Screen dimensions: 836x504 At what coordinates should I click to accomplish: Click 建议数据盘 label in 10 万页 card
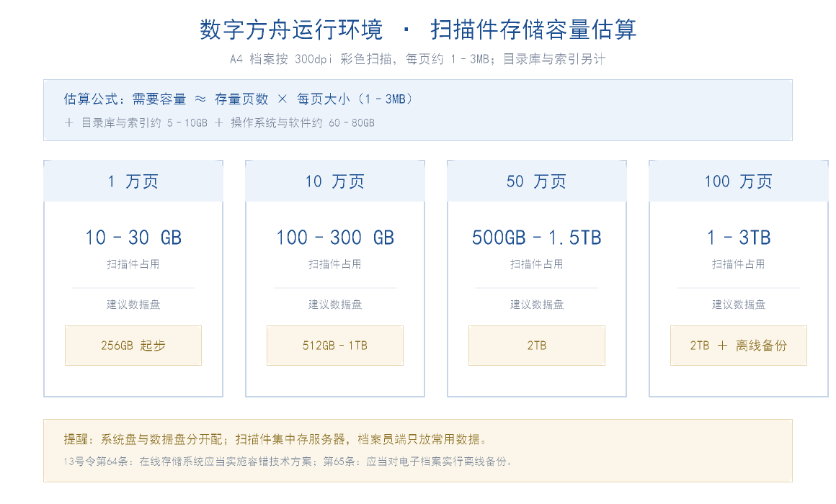(x=335, y=305)
